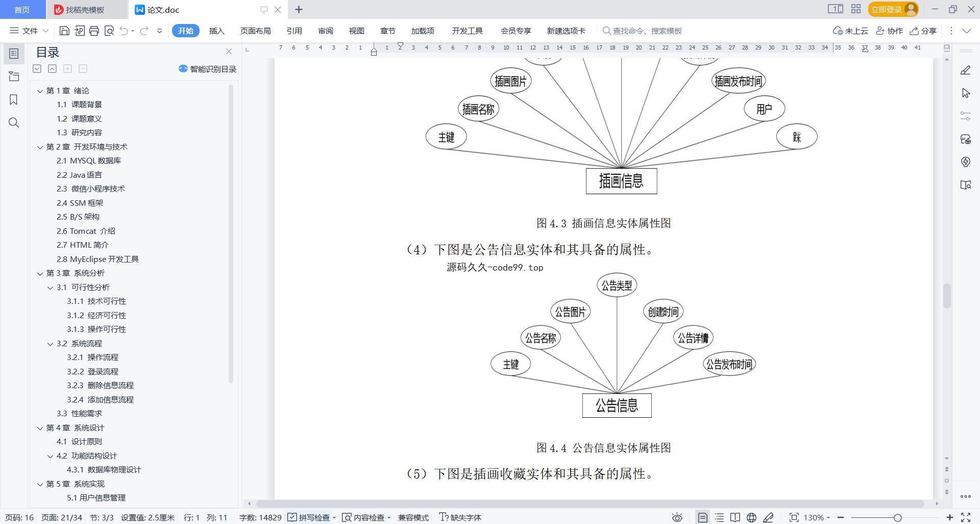Select the 开发工具 ribbon tab

(467, 31)
